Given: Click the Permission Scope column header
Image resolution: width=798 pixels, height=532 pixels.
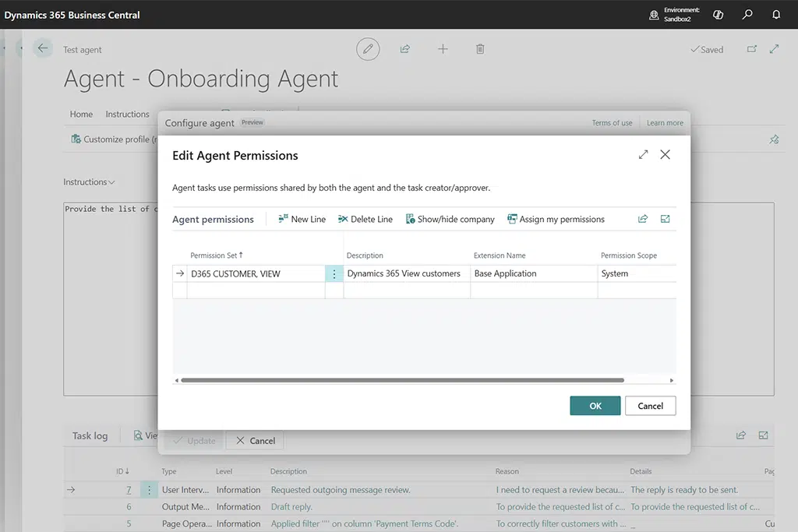Looking at the screenshot, I should (x=629, y=255).
